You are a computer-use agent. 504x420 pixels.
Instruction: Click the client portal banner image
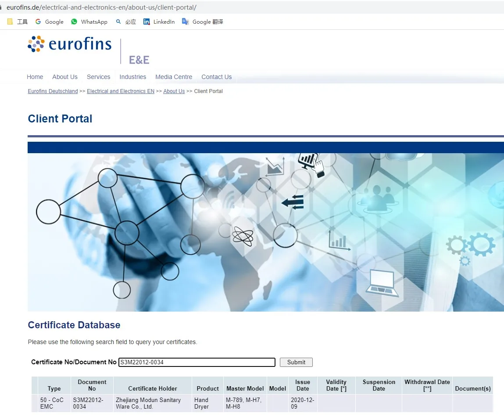tap(265, 232)
